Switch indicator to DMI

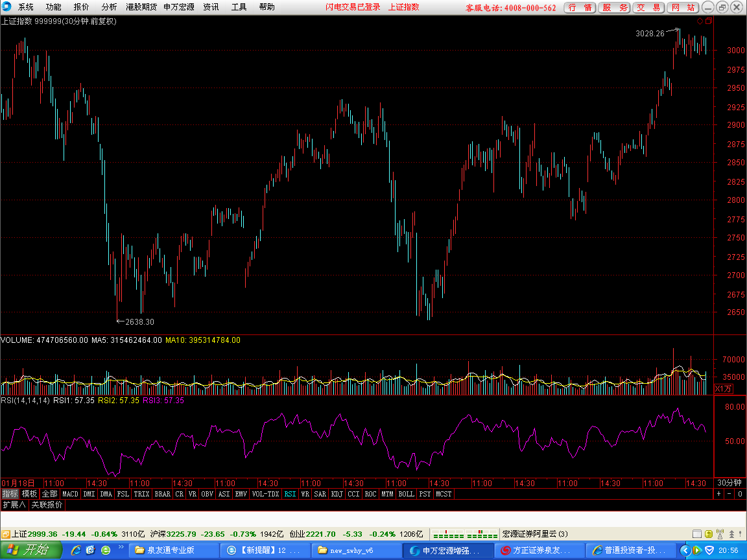pyautogui.click(x=89, y=494)
